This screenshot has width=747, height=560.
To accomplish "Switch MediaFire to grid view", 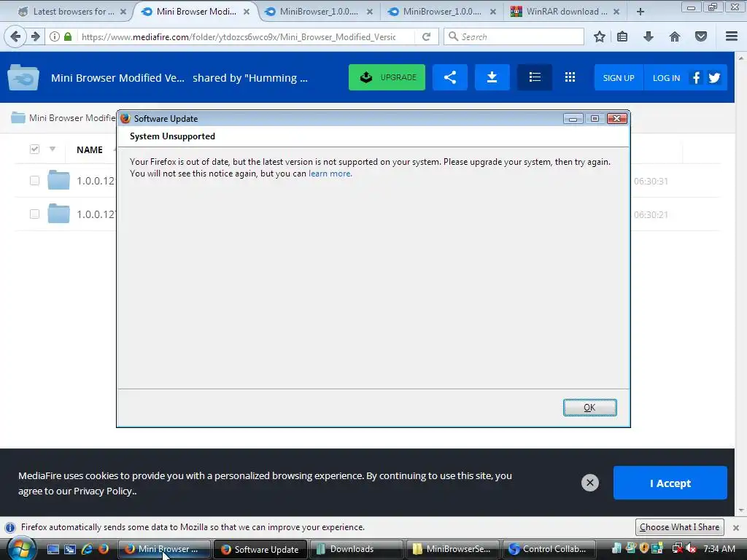I will 570,77.
